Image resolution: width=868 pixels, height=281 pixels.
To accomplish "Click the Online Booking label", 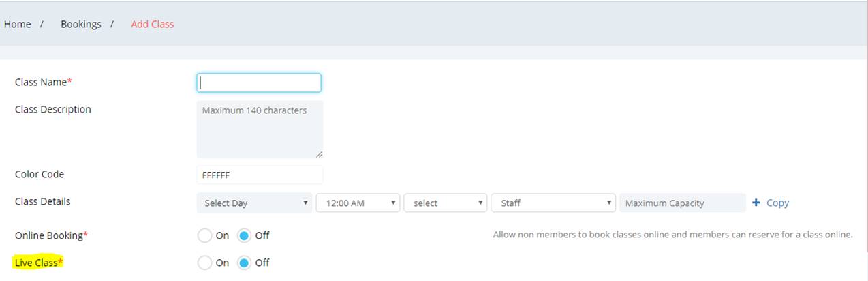I will pyautogui.click(x=52, y=235).
